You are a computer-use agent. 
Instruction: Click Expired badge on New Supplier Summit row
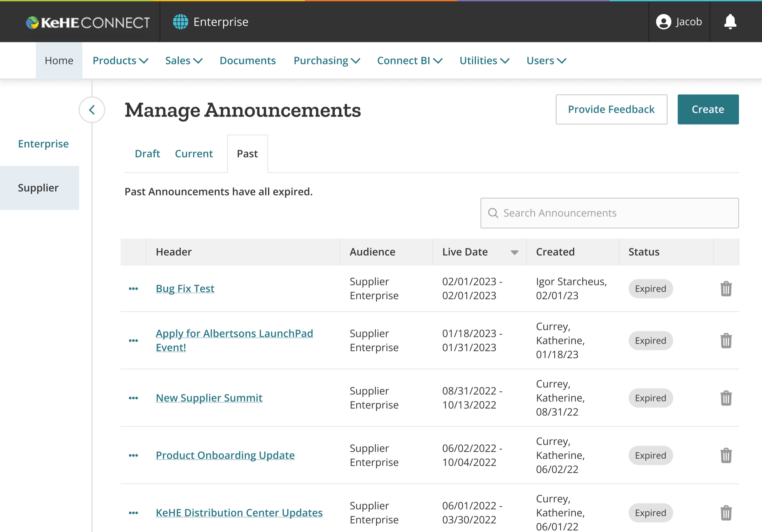coord(651,398)
